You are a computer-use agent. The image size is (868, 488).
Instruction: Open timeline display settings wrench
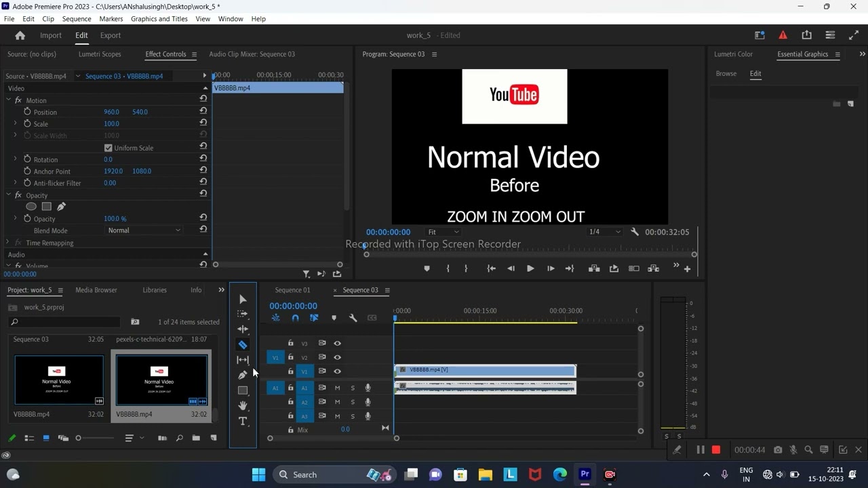click(x=353, y=318)
